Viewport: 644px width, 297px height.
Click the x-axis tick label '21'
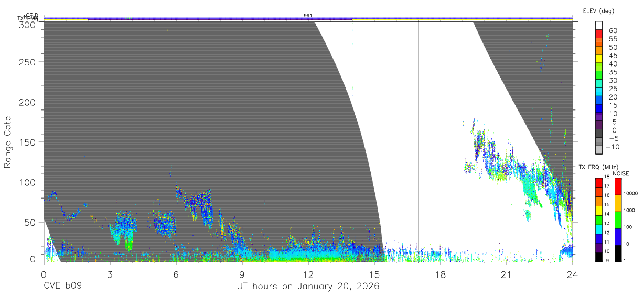coord(506,273)
